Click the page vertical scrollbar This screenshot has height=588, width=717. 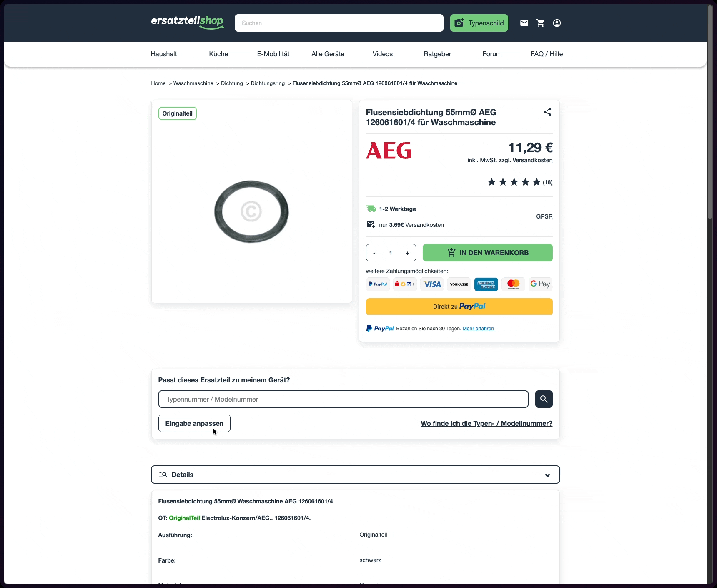(x=710, y=112)
